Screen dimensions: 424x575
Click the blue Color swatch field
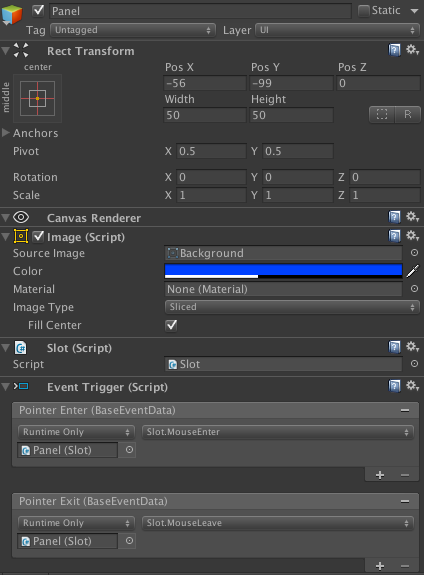click(283, 271)
